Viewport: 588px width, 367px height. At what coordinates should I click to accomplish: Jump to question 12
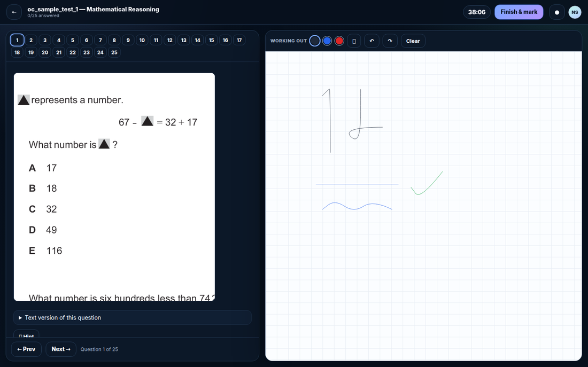click(170, 40)
